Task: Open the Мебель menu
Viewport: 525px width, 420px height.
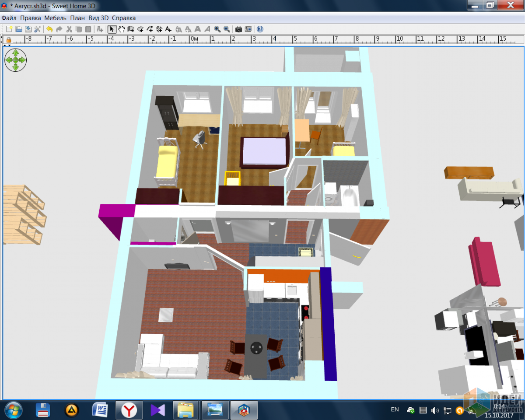Action: tap(56, 18)
